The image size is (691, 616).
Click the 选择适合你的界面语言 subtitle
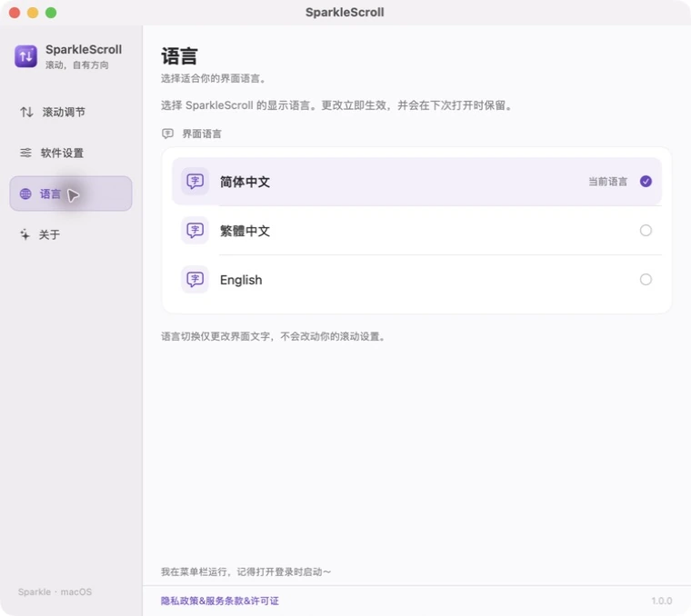[214, 78]
